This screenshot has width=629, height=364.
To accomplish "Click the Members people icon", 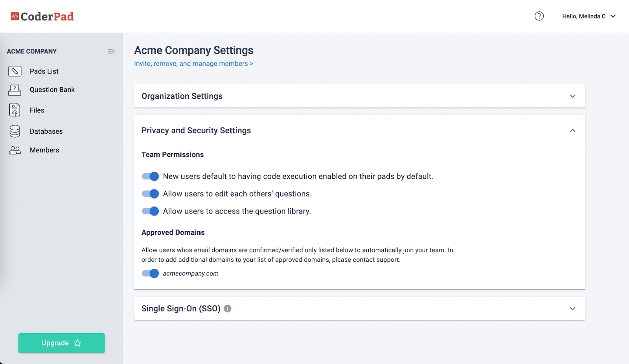I will [15, 150].
